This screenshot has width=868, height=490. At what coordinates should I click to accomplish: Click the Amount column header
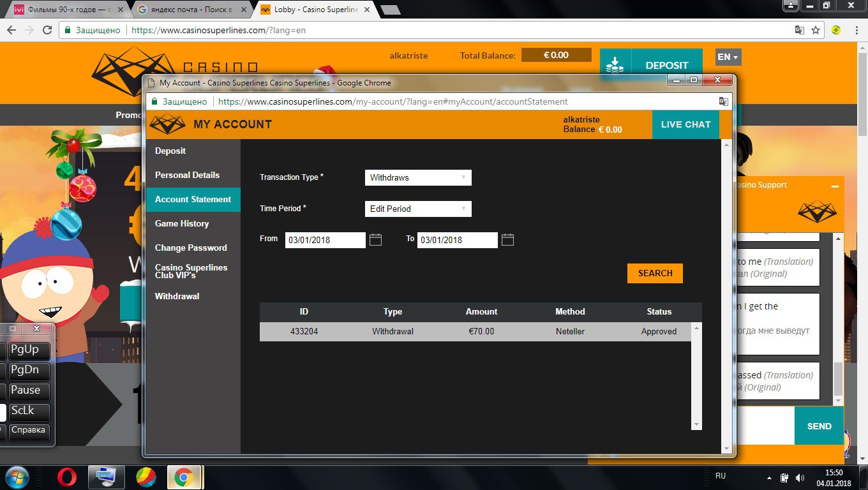click(x=481, y=312)
